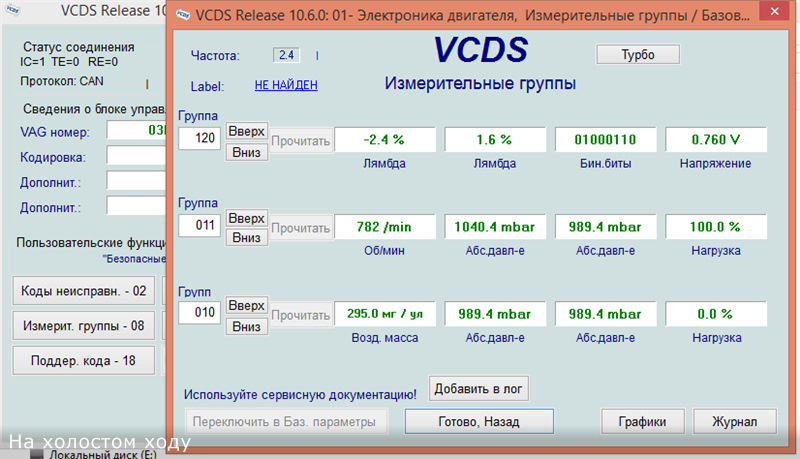Click the first Дополнит. field in background window

tap(137, 181)
